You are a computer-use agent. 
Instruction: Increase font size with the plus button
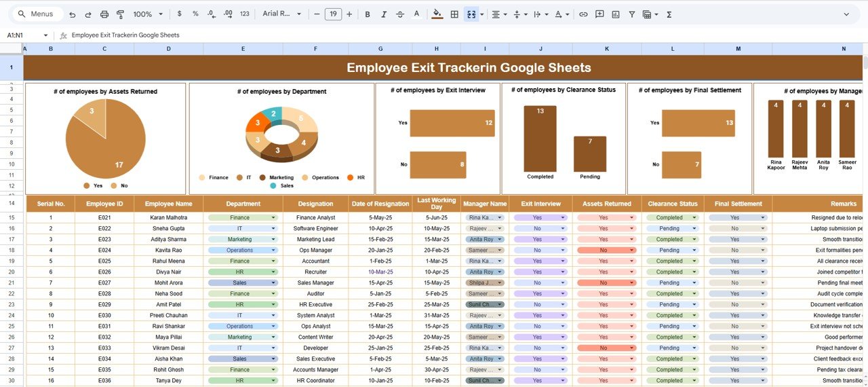pyautogui.click(x=349, y=14)
